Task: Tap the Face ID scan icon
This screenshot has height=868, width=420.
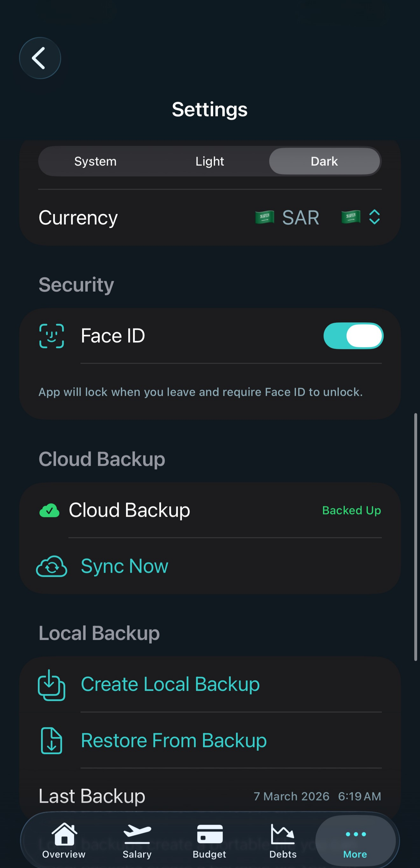Action: click(52, 336)
